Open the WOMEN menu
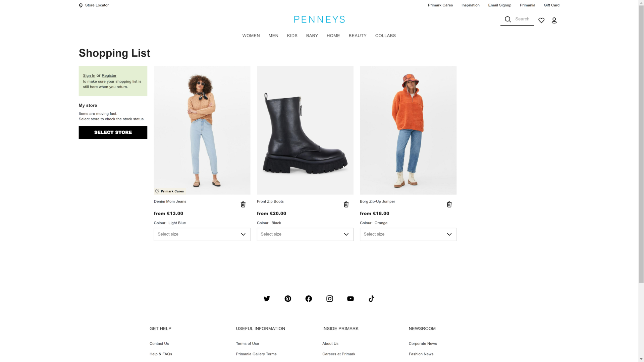The image size is (644, 362). [251, 36]
